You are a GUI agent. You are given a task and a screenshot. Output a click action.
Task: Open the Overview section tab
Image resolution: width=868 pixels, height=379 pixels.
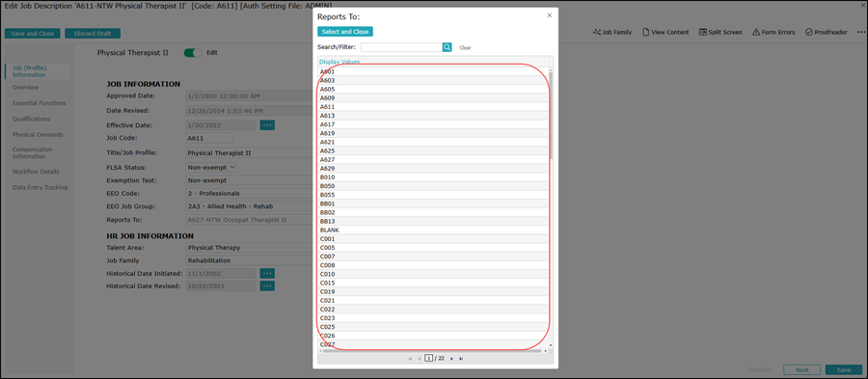[25, 88]
